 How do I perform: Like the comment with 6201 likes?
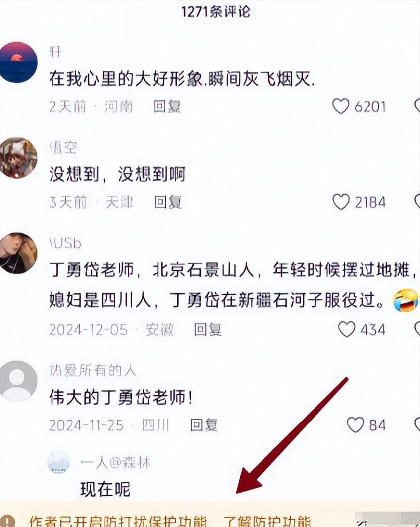[x=341, y=106]
